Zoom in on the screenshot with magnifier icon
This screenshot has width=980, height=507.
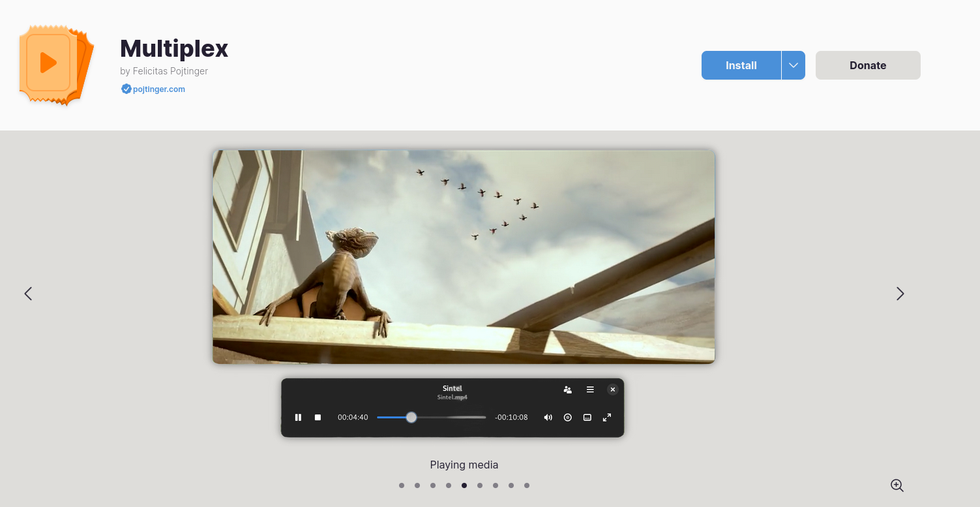[897, 485]
